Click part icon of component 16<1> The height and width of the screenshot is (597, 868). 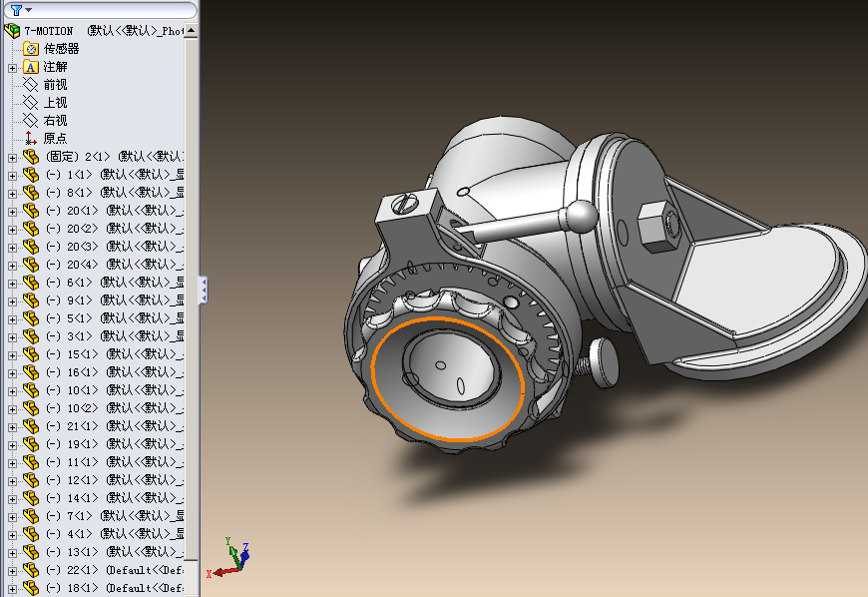click(x=31, y=372)
